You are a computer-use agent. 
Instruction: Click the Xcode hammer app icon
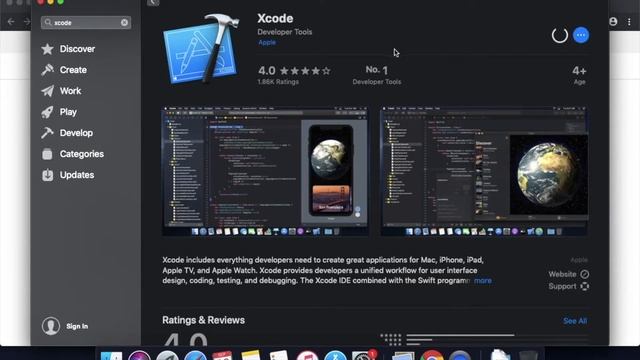200,49
